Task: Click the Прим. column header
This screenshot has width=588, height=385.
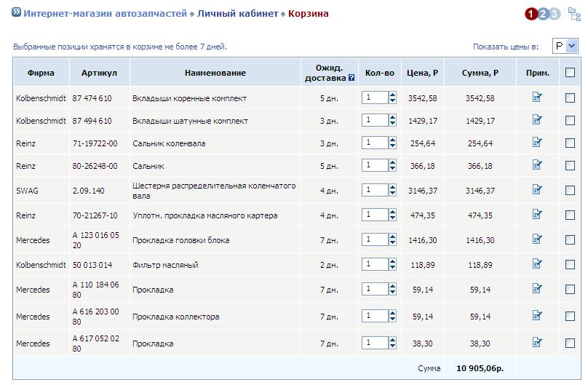Action: [x=538, y=73]
